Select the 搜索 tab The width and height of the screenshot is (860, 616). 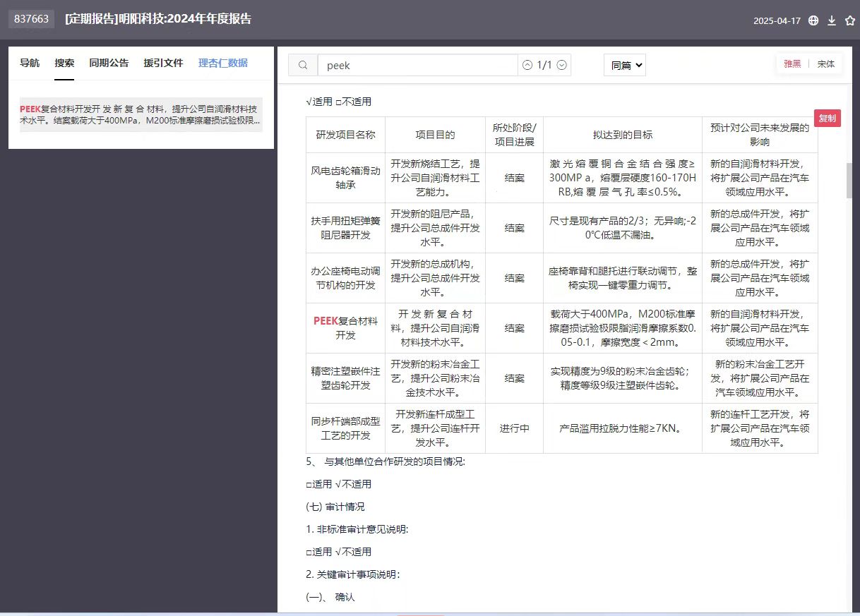[64, 63]
